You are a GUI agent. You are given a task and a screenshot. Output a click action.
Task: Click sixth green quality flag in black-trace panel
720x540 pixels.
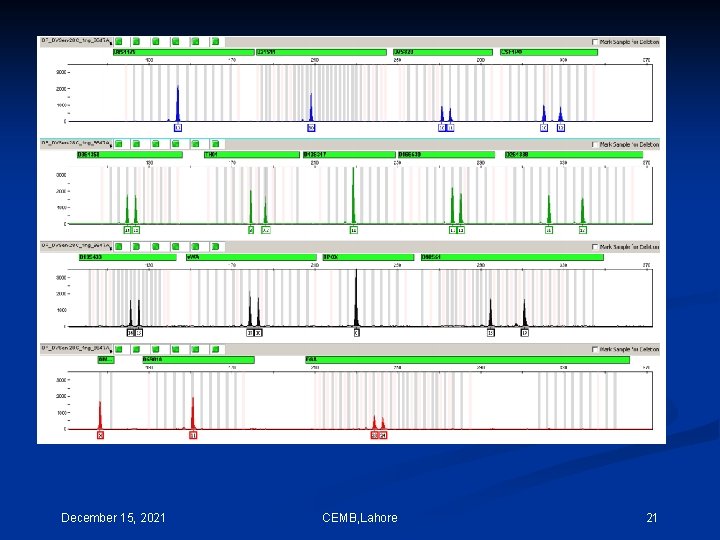[x=215, y=247]
